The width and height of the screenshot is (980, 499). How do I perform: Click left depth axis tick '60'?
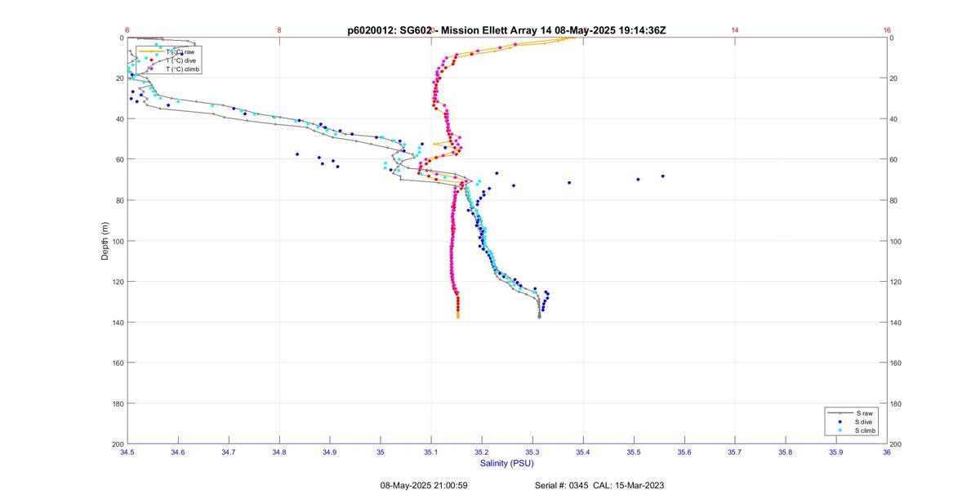[x=118, y=159]
